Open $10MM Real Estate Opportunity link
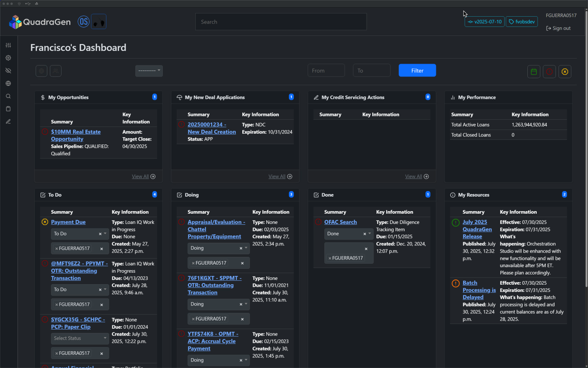 coord(76,135)
